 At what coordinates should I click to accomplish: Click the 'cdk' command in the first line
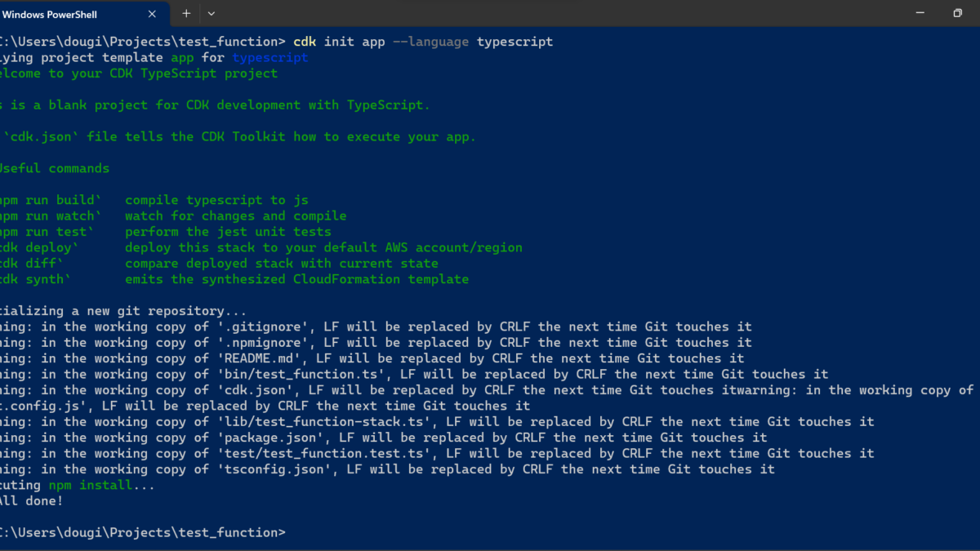click(305, 42)
